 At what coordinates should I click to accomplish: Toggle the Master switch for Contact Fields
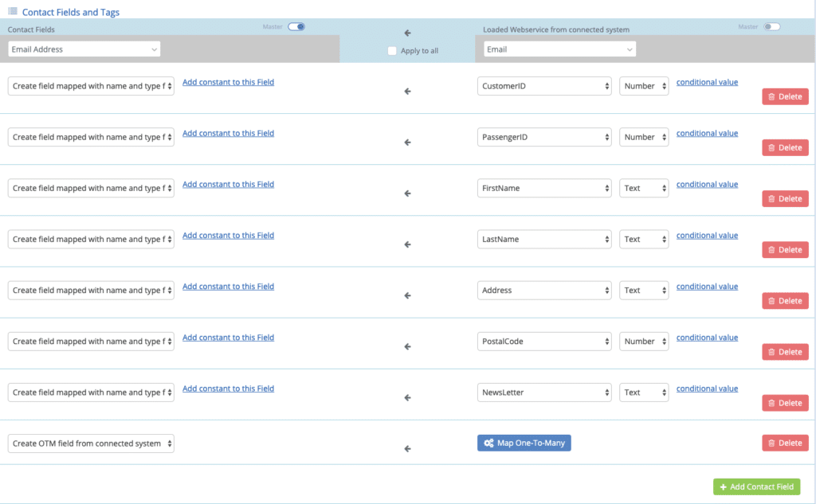[x=296, y=26]
